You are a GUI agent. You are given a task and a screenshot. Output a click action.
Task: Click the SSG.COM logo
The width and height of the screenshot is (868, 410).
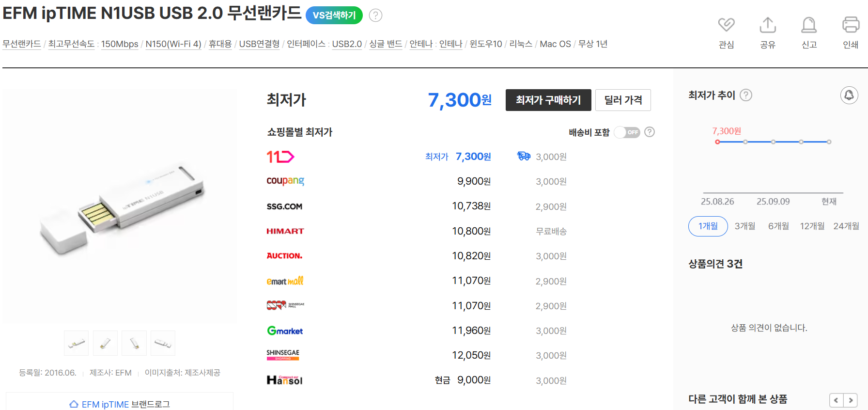284,206
